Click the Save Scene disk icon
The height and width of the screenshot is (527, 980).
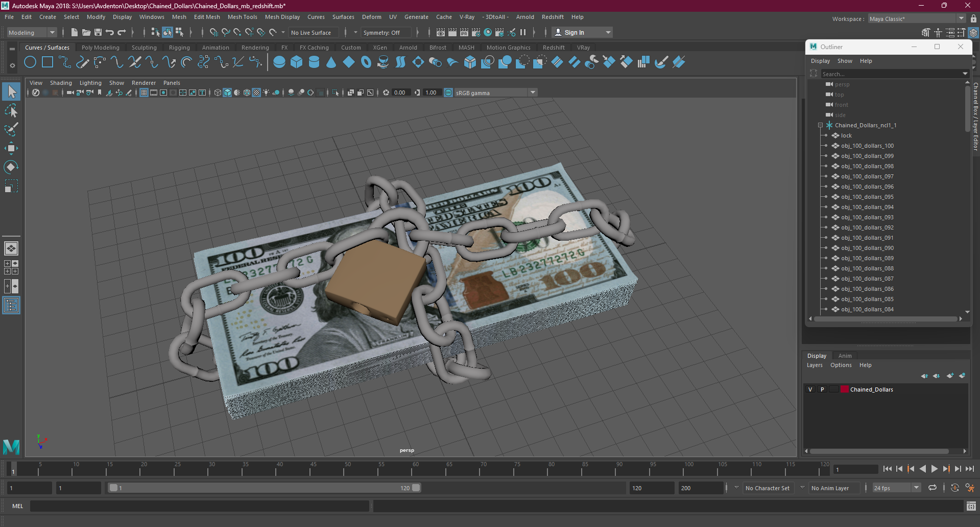(x=98, y=32)
